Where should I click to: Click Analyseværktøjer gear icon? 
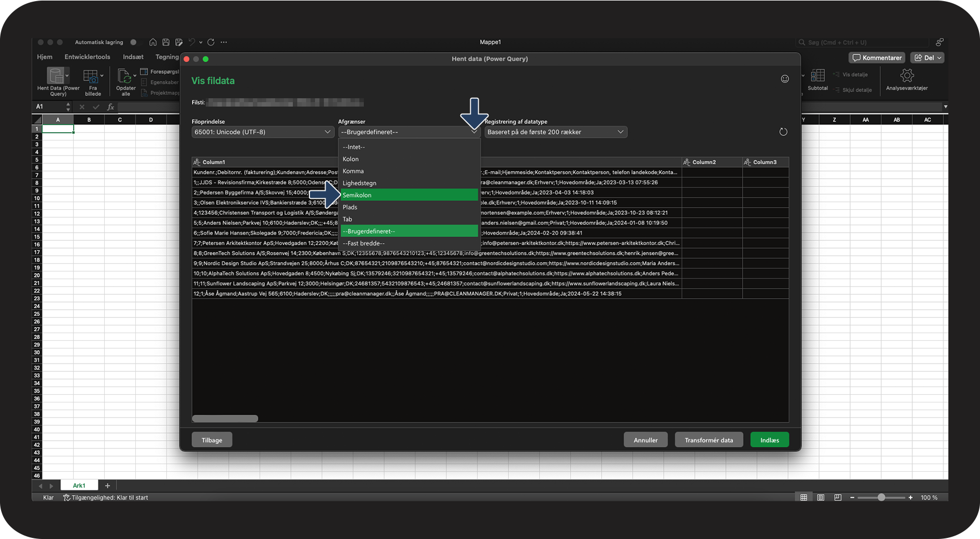coord(907,75)
